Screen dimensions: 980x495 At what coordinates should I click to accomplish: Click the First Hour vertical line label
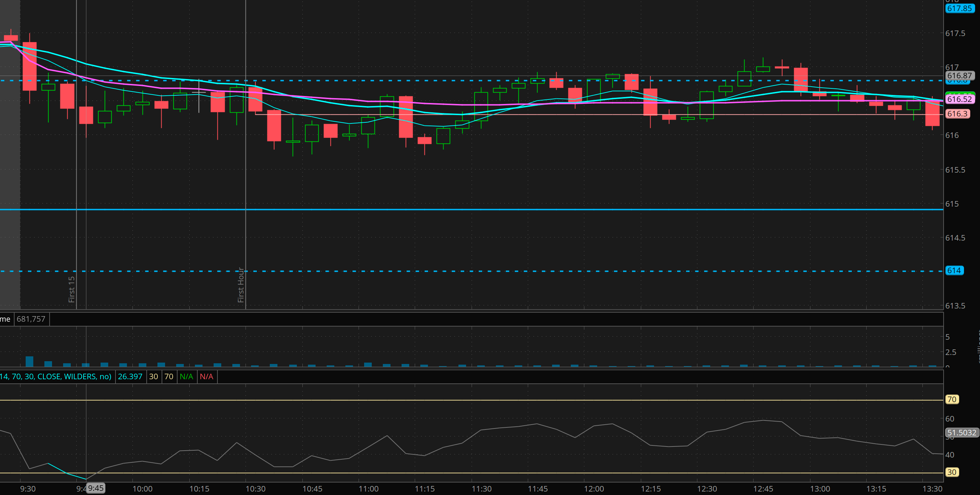click(x=240, y=285)
